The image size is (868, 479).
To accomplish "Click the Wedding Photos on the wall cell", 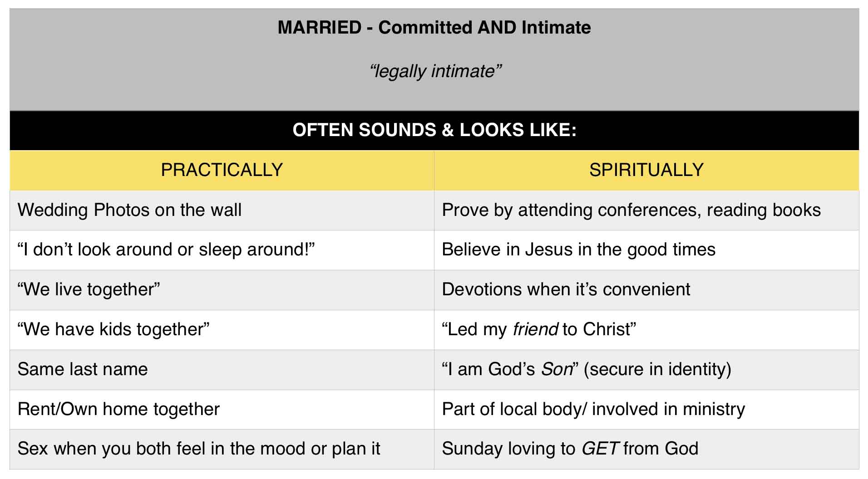I will click(x=222, y=210).
